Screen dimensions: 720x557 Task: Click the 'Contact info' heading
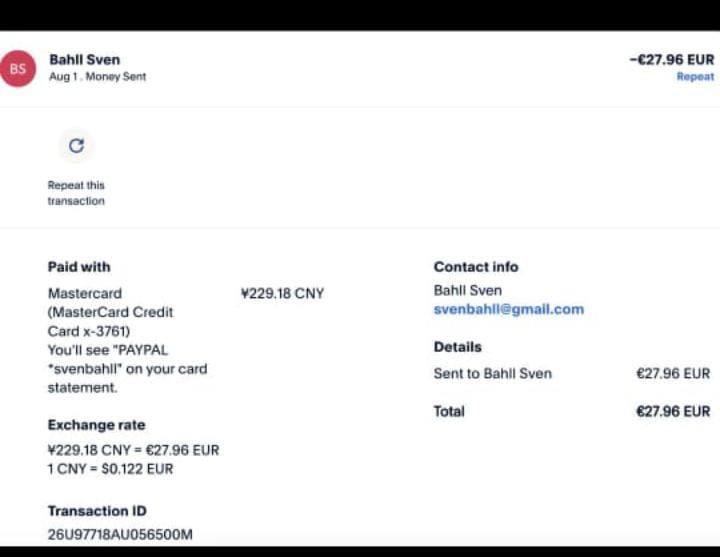click(x=476, y=267)
